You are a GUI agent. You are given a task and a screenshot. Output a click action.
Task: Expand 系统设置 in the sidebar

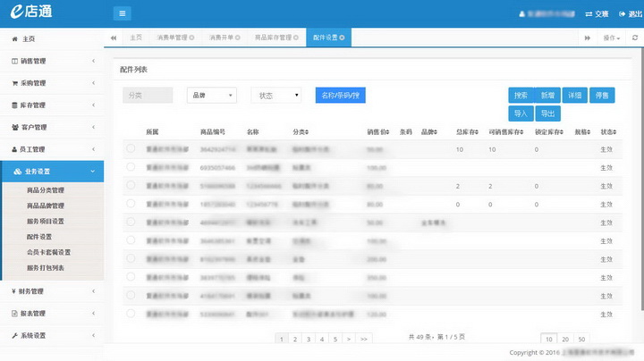click(52, 336)
